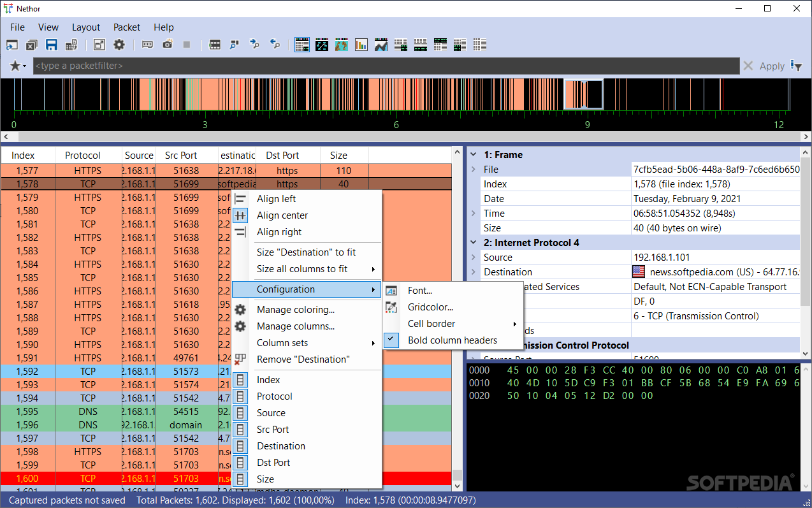Select the world map view icon
The width and height of the screenshot is (812, 508).
(x=342, y=45)
